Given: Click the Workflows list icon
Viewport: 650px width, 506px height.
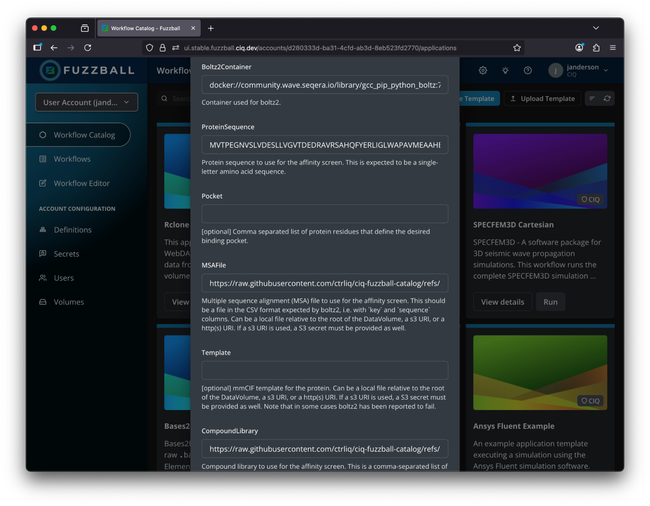Looking at the screenshot, I should click(x=42, y=159).
